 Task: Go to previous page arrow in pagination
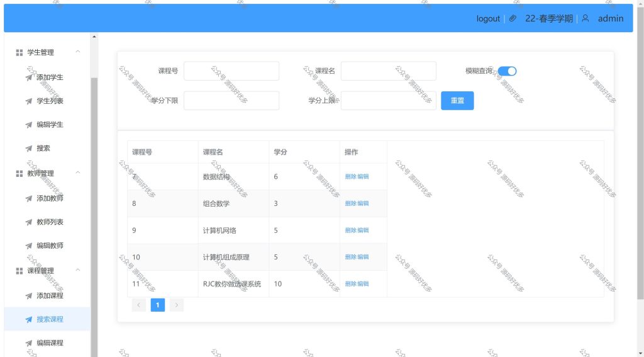[x=139, y=305]
